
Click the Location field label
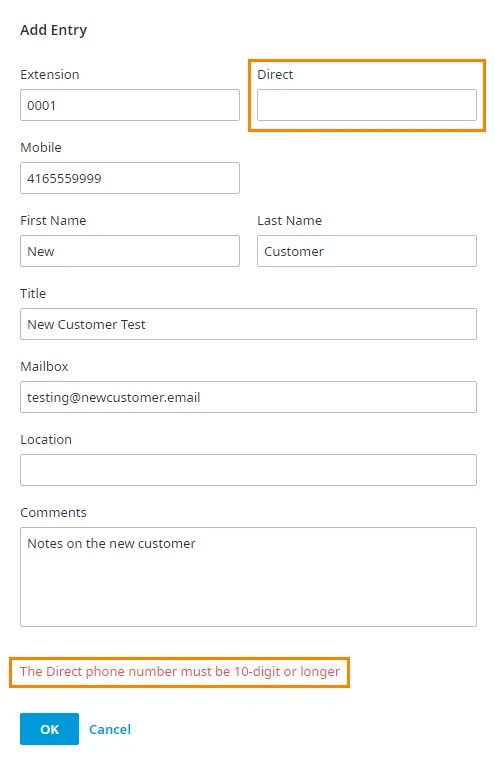pyautogui.click(x=46, y=439)
